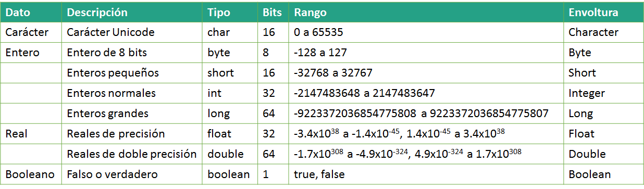The width and height of the screenshot is (644, 189).
Task: Select the Integer wrapper cell
Action: [603, 93]
